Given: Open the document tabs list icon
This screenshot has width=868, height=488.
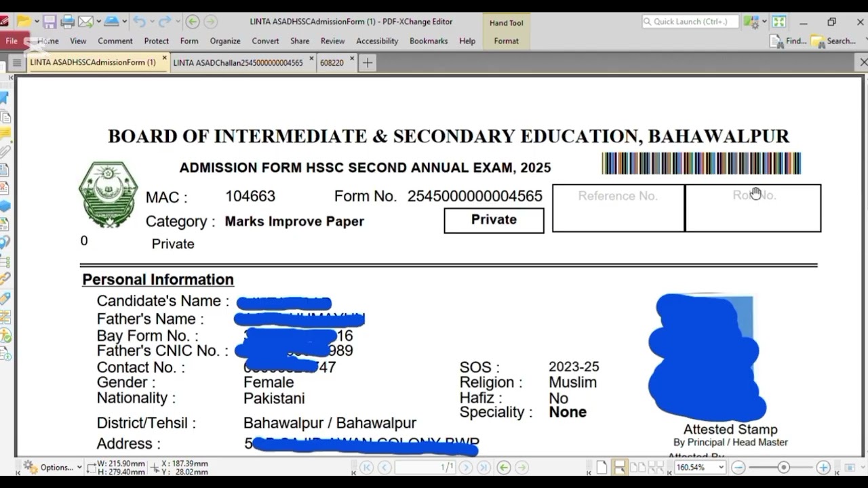Looking at the screenshot, I should [17, 62].
